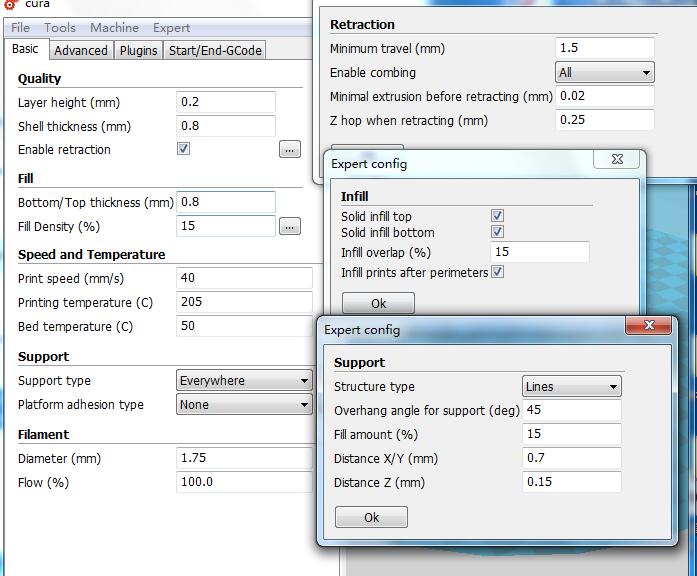The width and height of the screenshot is (697, 576).
Task: Click Z hop when retracting field
Action: (x=605, y=120)
